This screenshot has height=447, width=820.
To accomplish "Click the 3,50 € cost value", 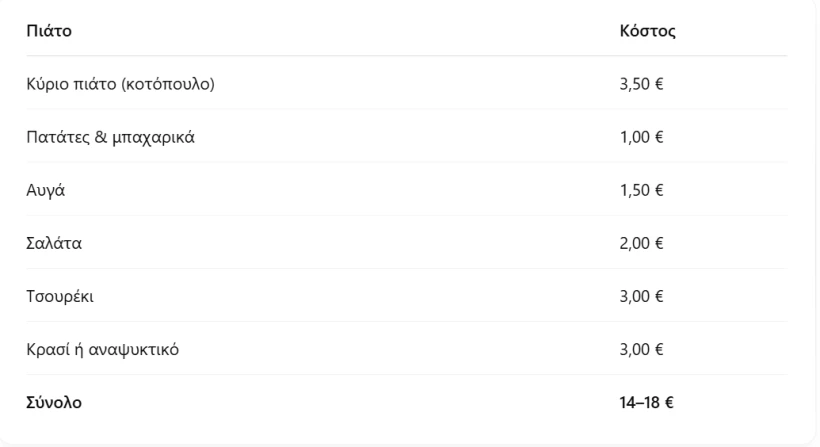I will click(x=641, y=84).
